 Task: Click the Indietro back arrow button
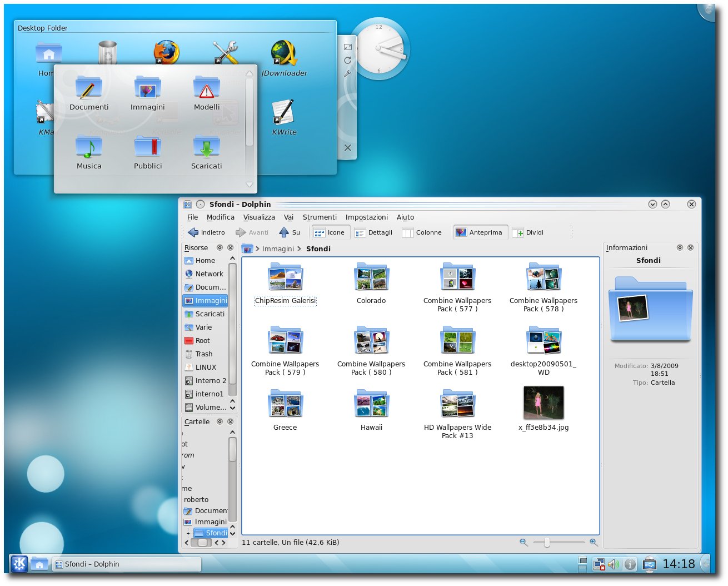point(206,232)
